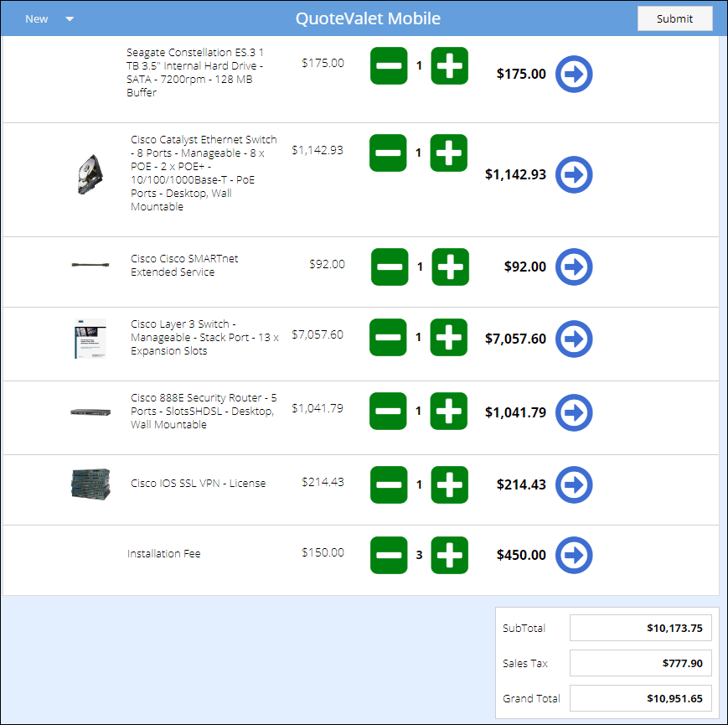Open details arrow for Seagate hard drive

(574, 74)
